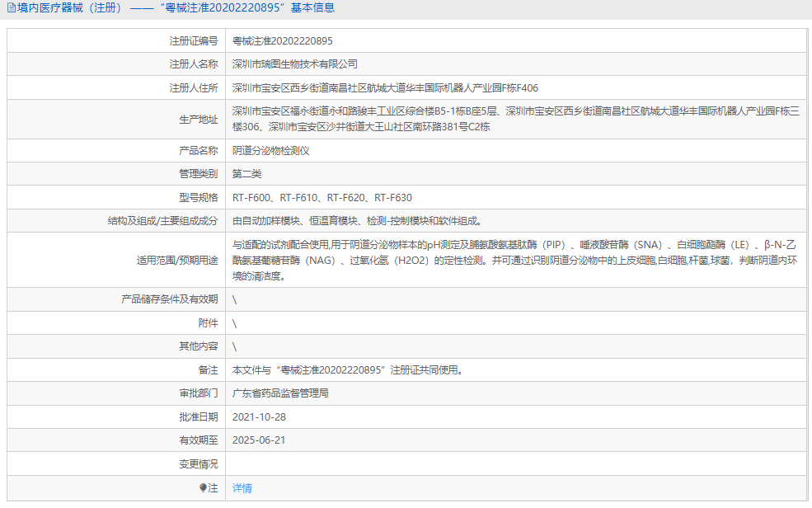
Task: Select the approval department 广东省药品监督管理局
Action: (x=280, y=393)
